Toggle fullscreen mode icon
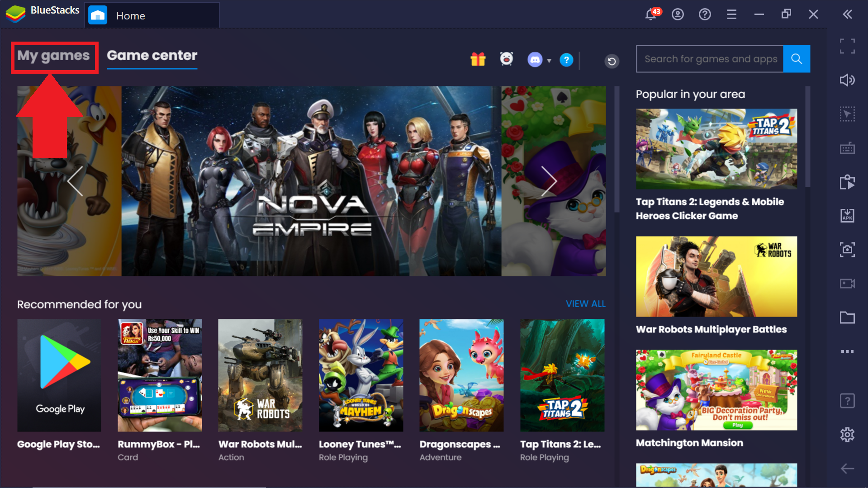The width and height of the screenshot is (868, 488). pyautogui.click(x=847, y=46)
